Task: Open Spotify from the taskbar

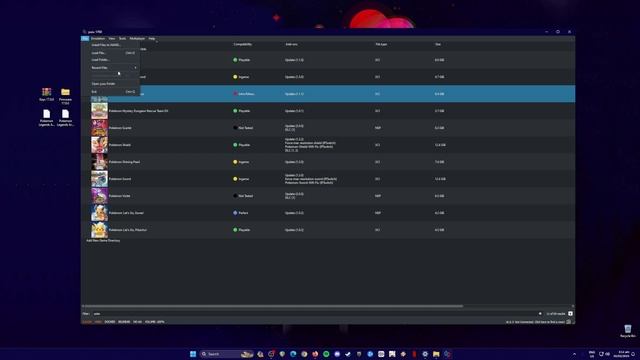Action: coord(326,354)
